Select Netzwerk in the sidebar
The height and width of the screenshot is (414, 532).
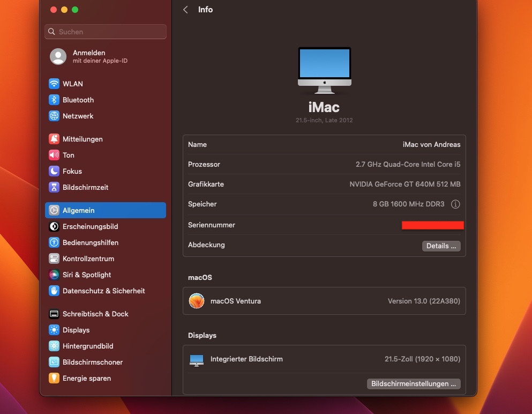pos(106,116)
